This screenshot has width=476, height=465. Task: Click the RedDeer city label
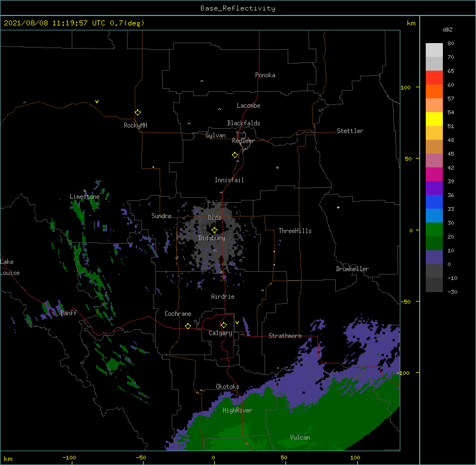243,141
